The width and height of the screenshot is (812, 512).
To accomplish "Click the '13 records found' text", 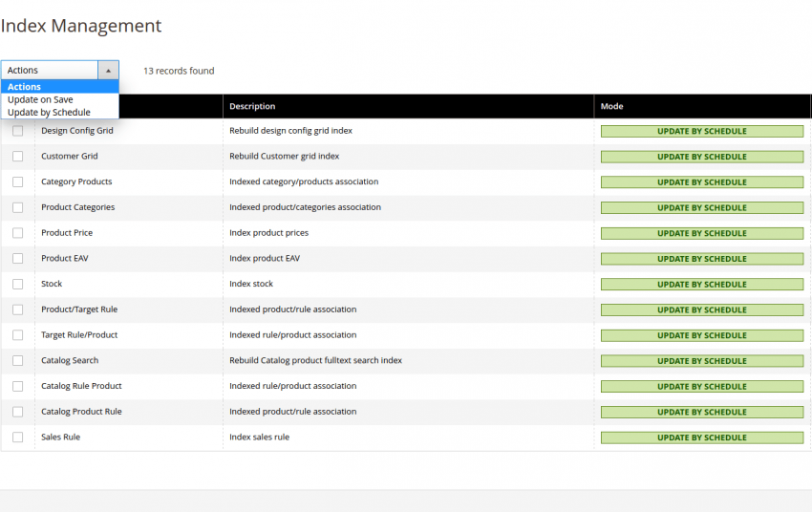I will tap(179, 71).
